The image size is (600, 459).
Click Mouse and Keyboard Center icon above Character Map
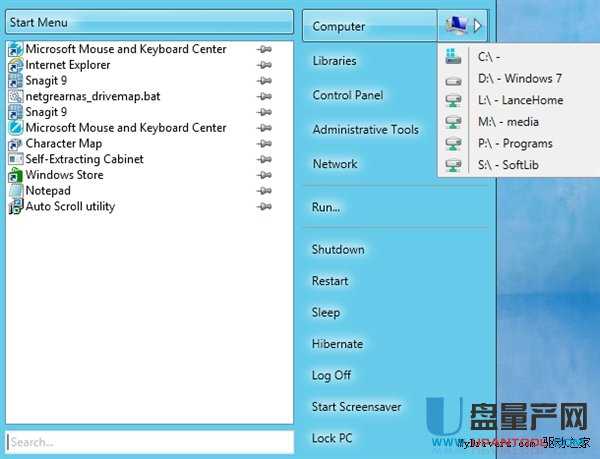tap(15, 128)
